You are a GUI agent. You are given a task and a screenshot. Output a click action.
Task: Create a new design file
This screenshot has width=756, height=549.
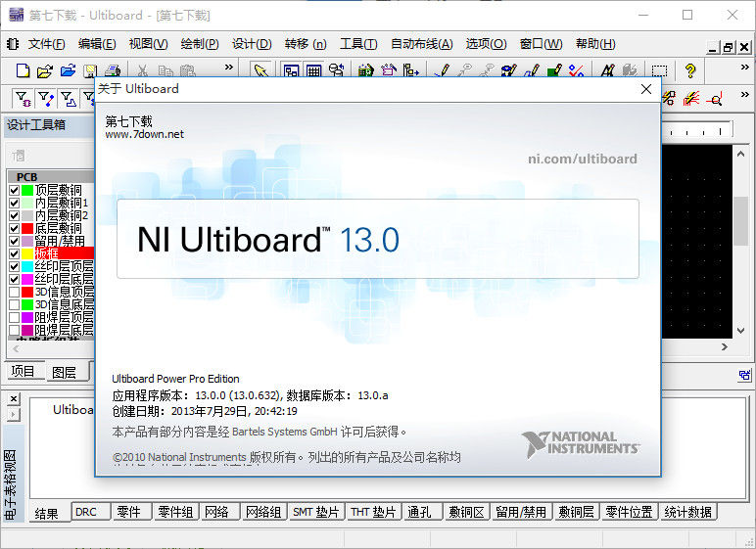(x=23, y=70)
